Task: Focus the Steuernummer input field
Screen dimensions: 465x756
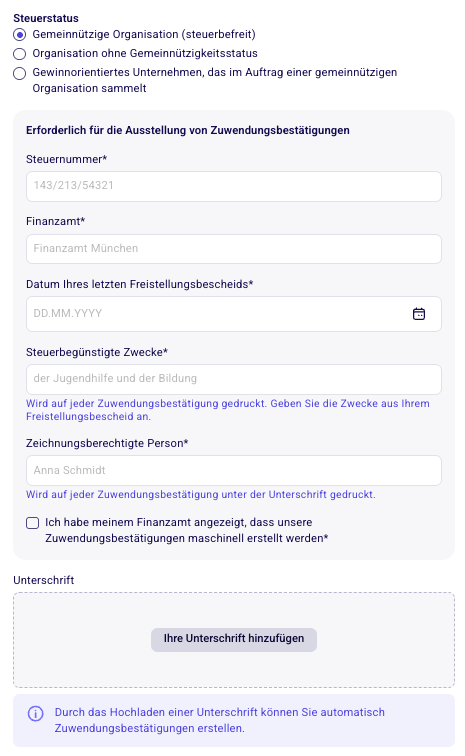Action: 233,186
